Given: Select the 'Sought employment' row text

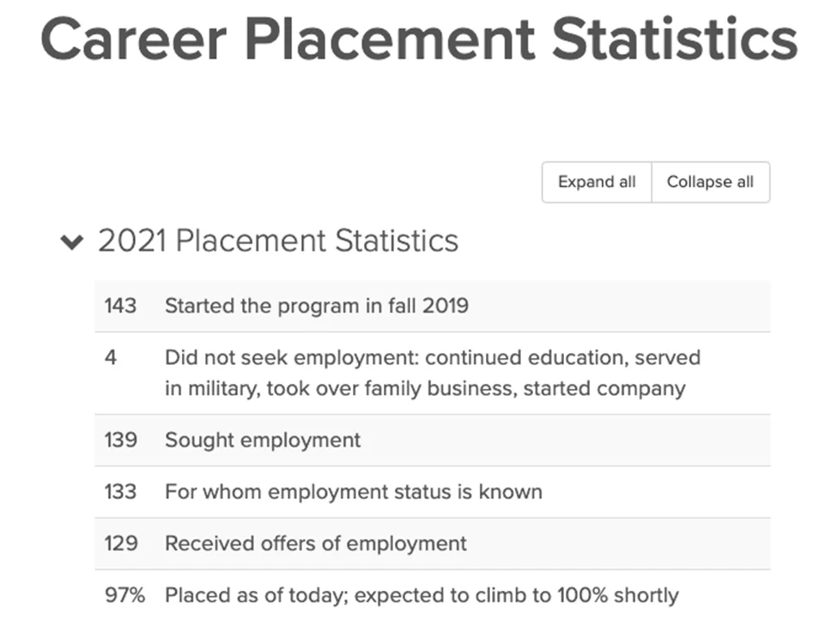Looking at the screenshot, I should [x=263, y=440].
